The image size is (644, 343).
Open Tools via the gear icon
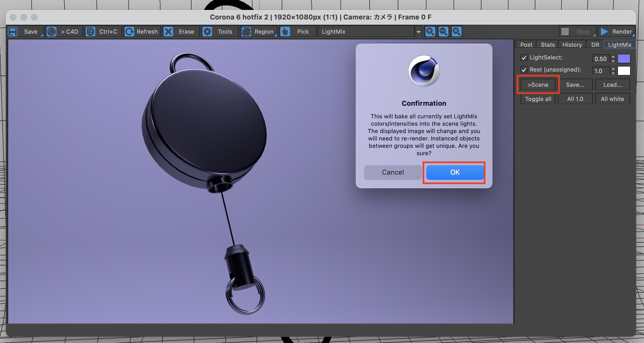click(207, 32)
